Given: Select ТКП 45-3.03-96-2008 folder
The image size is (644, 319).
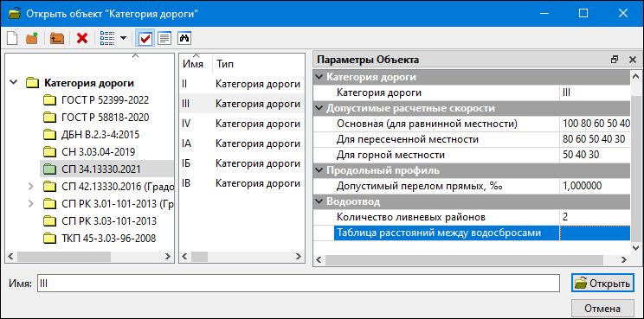Looking at the screenshot, I should (x=108, y=239).
